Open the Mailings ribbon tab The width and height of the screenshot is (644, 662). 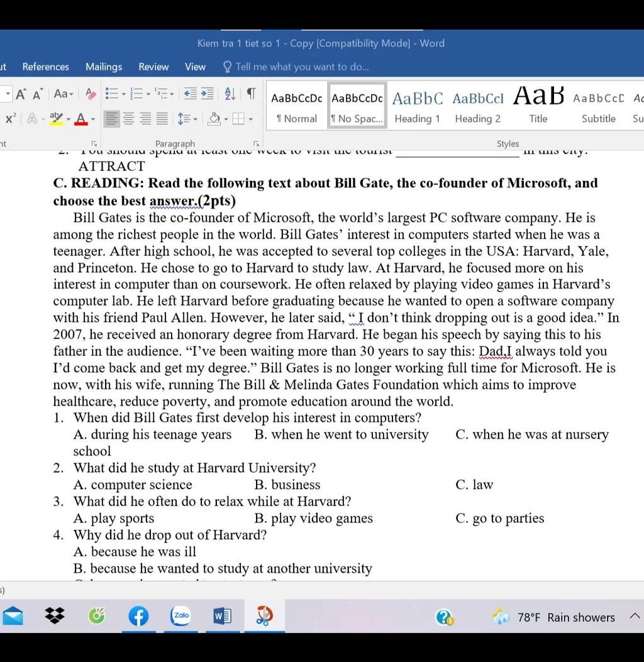tap(104, 67)
